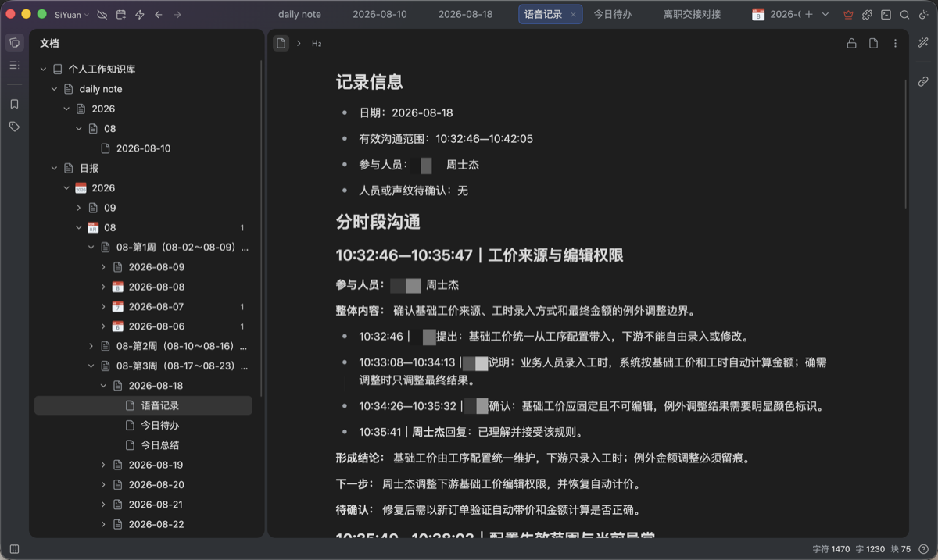
Task: Click the H2 breadcrumb item
Action: (317, 44)
